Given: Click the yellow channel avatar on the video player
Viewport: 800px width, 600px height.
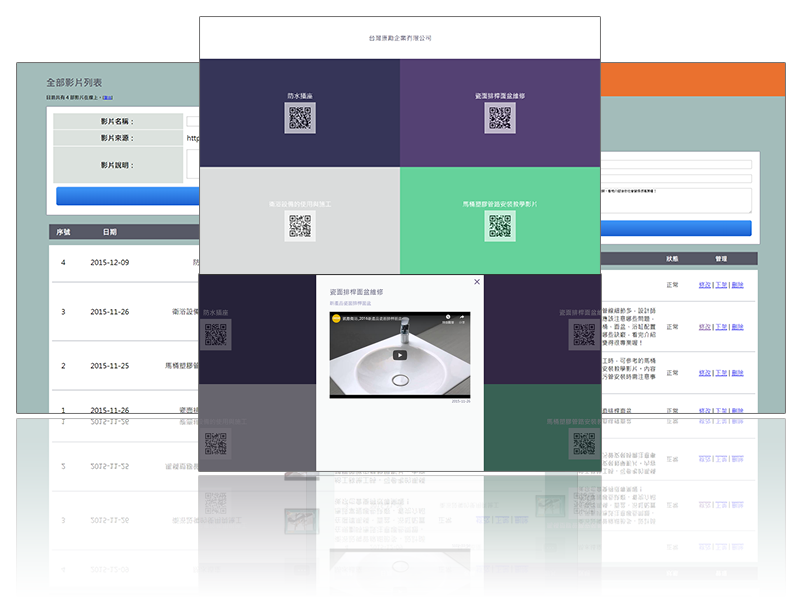Looking at the screenshot, I should tap(336, 318).
